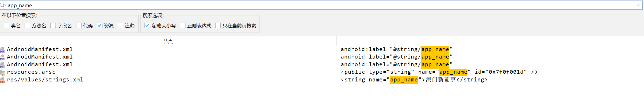Select first AndroidManifest.xml manifest icon
Viewport: 644px width, 99px height.
coord(2,50)
